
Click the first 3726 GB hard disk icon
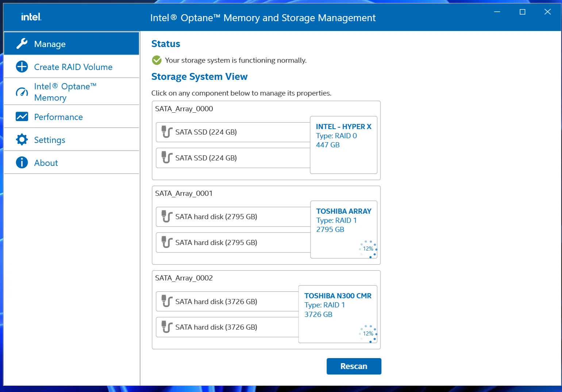tap(167, 301)
